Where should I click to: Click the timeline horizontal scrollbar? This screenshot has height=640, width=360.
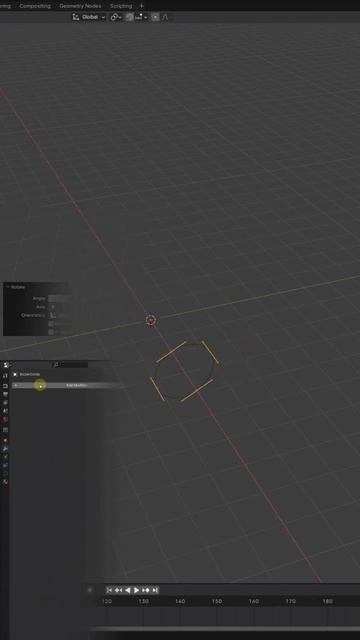tap(224, 629)
